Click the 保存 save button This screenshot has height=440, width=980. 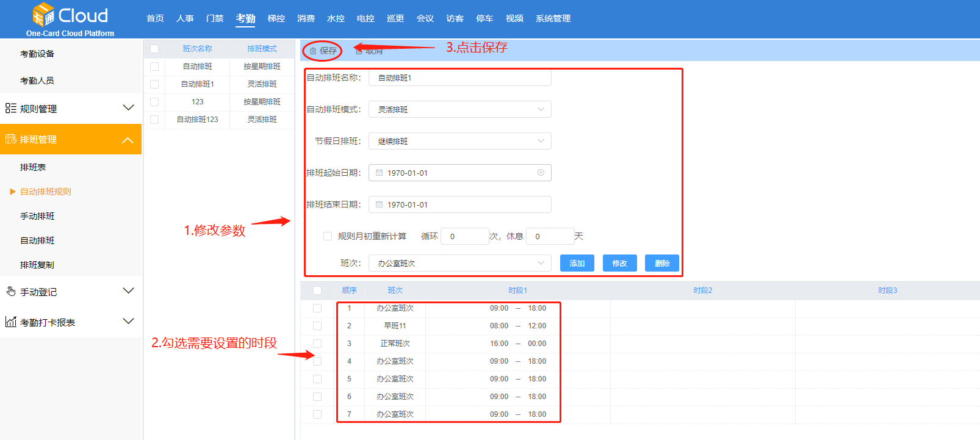coord(323,51)
